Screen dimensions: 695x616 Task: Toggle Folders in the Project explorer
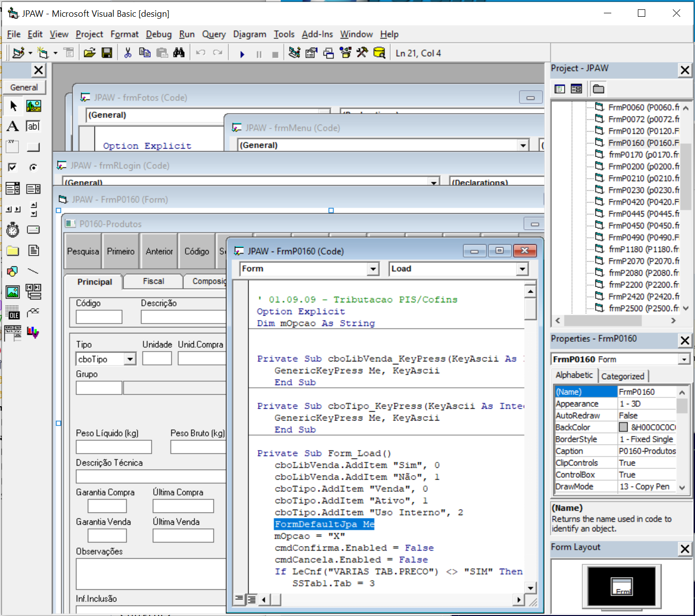(598, 89)
